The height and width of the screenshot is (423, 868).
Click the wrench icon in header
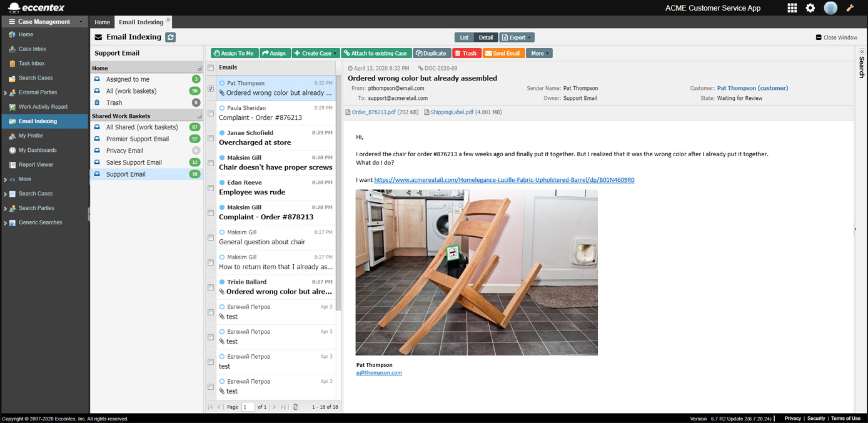pos(850,8)
